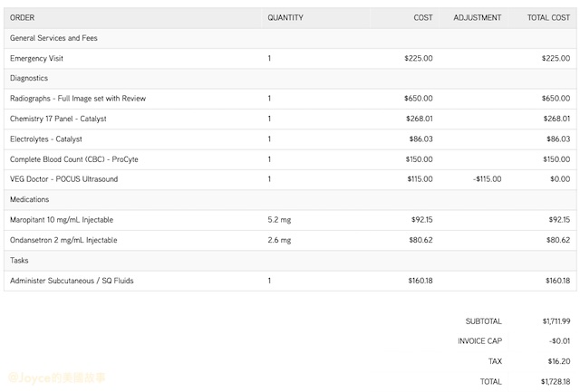Select the COST column header
This screenshot has height=392, width=580.
[423, 18]
